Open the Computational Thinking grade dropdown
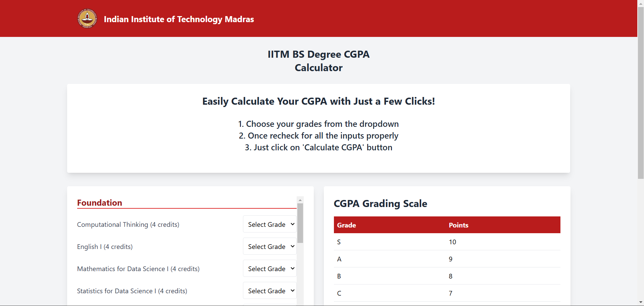Screen dimensions: 644x306 coord(270,224)
